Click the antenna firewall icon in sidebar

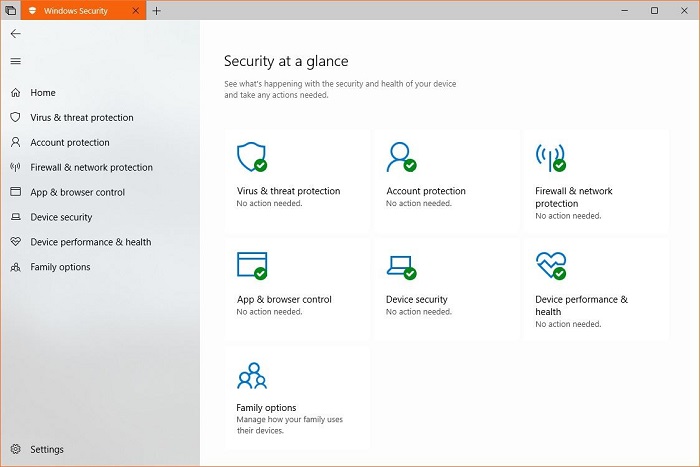click(16, 167)
